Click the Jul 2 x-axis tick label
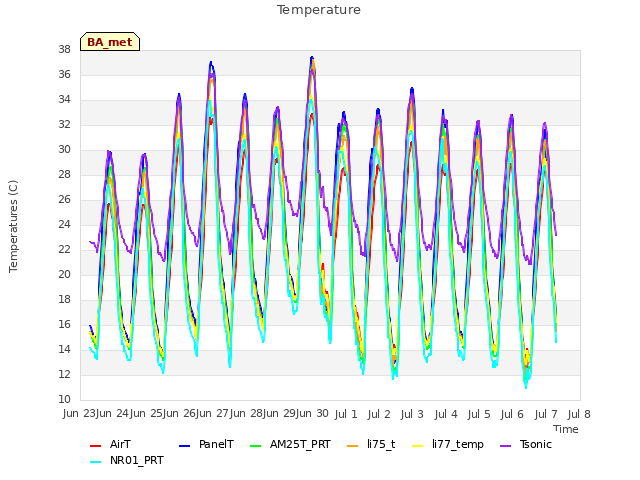Image resolution: width=640 pixels, height=480 pixels. [x=379, y=414]
